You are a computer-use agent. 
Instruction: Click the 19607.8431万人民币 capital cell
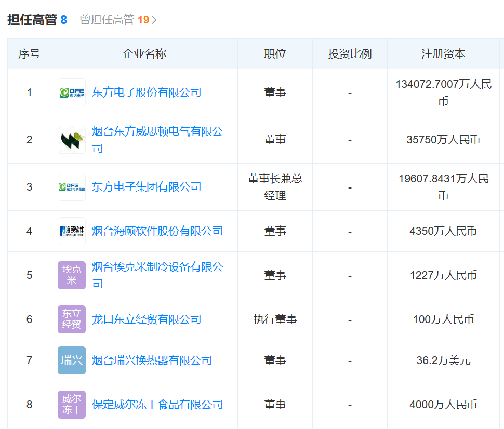444,187
